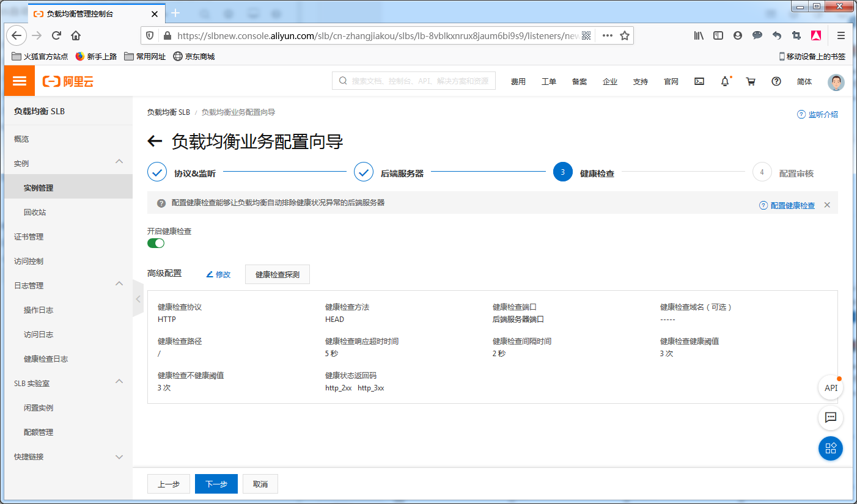Click the help question-mark icon in top bar

tap(776, 81)
